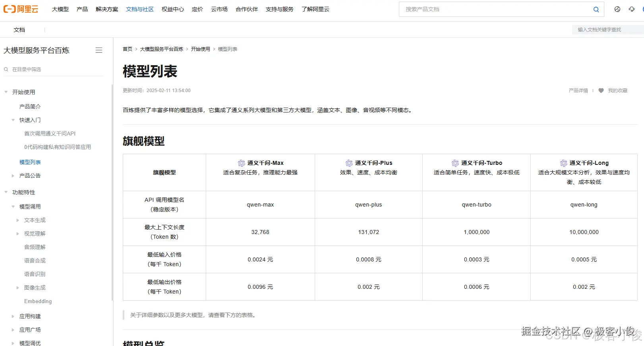This screenshot has height=346, width=644.
Task: Click the search magnifier icon in top bar
Action: (x=596, y=10)
